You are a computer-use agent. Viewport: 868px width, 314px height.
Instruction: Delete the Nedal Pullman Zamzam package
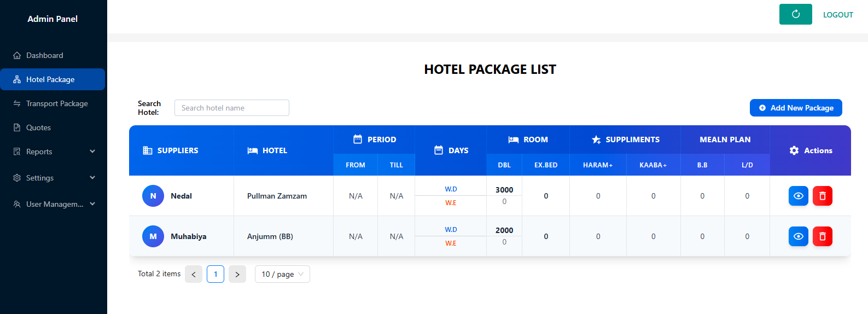pos(822,196)
